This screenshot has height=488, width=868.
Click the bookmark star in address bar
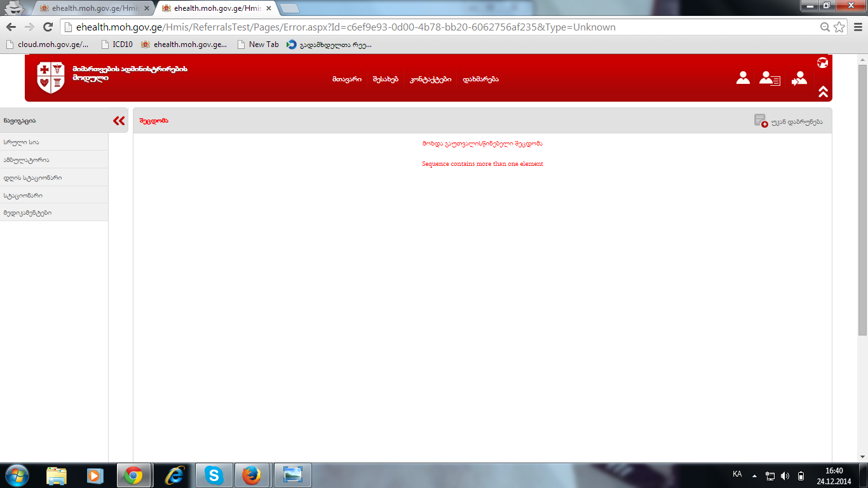[x=839, y=27]
